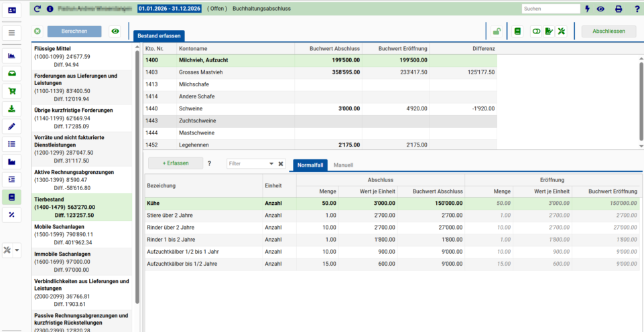Screen dimensions: 644x332
Task: Click the green unlock padlock icon
Action: click(x=497, y=31)
